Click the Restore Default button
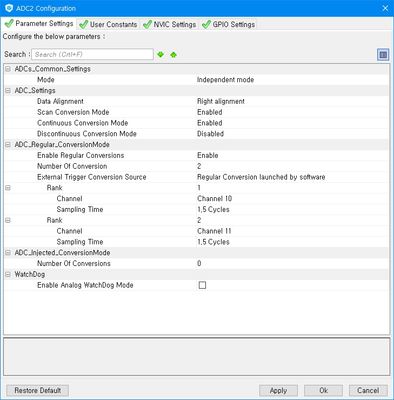 38,390
